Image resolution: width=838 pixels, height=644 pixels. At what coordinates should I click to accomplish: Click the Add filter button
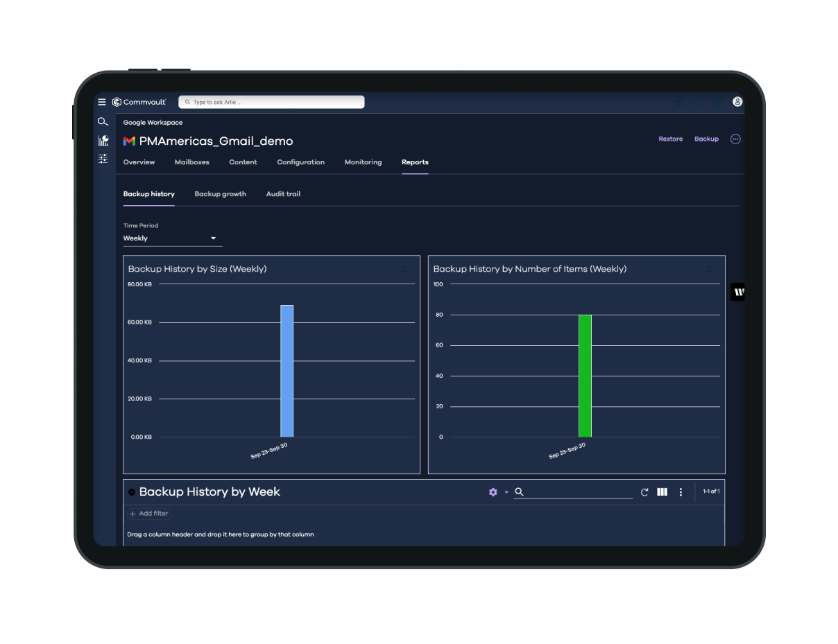[x=149, y=514]
